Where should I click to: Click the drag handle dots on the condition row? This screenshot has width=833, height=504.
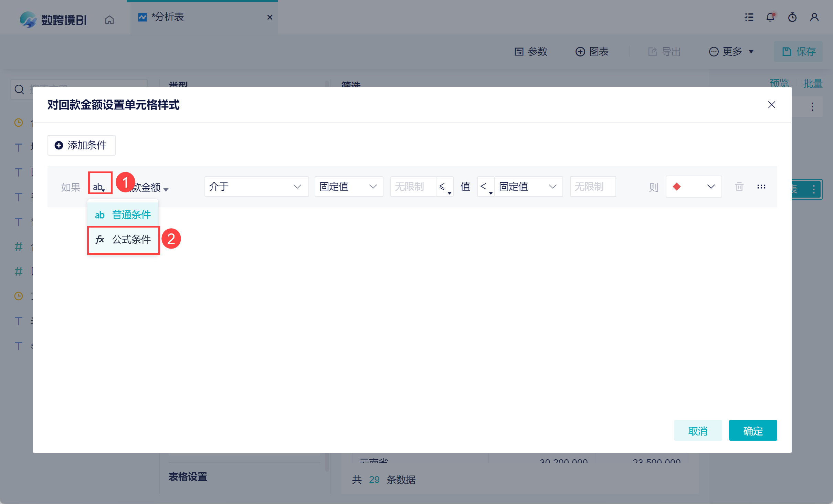pos(761,187)
